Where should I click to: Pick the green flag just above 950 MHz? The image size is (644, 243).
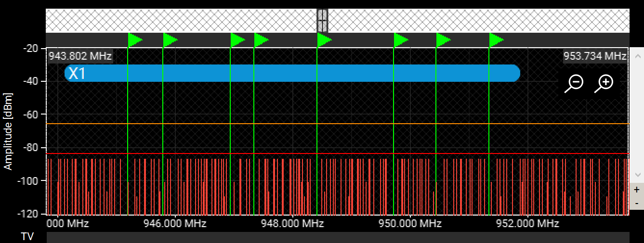(443, 40)
